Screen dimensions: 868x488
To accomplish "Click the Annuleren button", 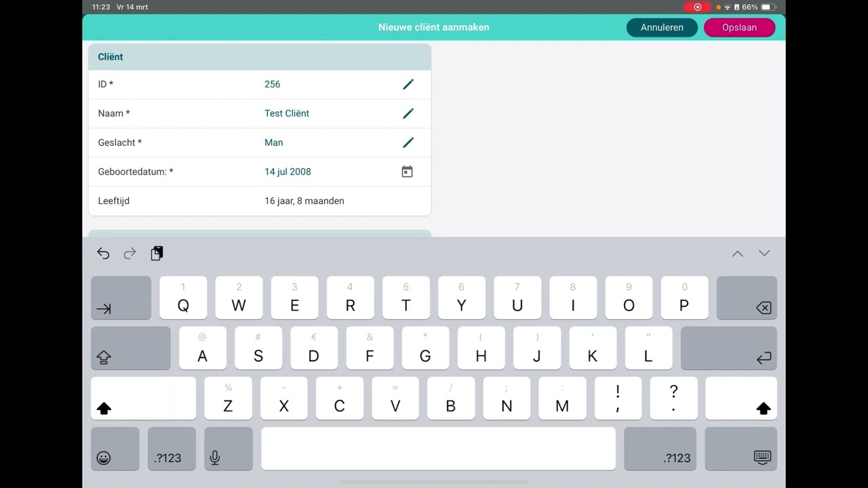I will 662,28.
